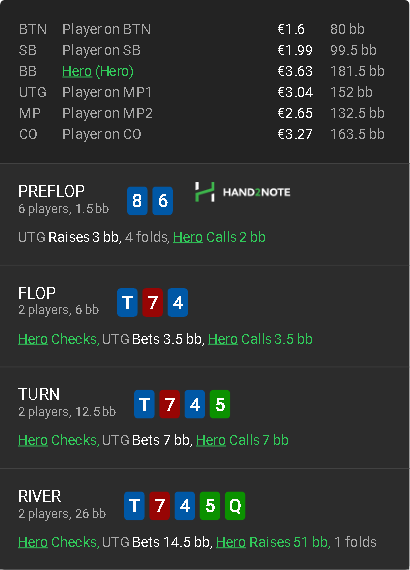Click the Hand2Note logo
Viewport: 410px width, 570px height.
pyautogui.click(x=242, y=192)
